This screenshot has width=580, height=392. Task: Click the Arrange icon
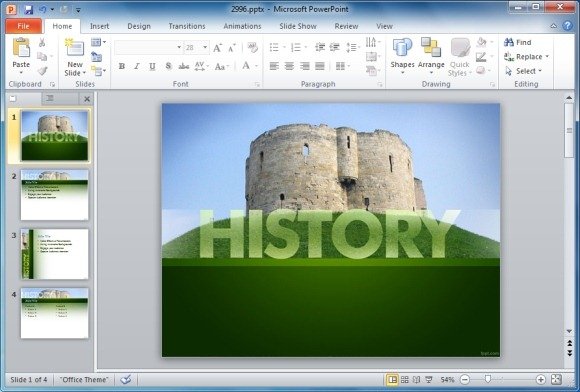pos(431,47)
